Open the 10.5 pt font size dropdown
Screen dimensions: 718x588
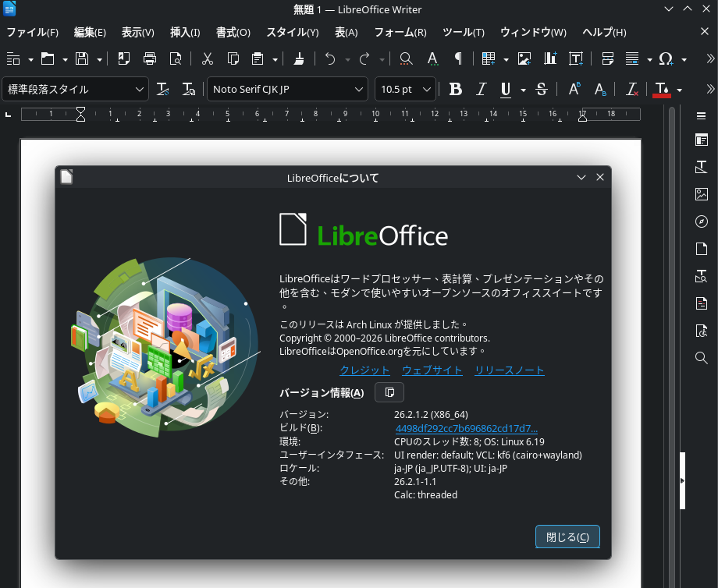click(427, 90)
